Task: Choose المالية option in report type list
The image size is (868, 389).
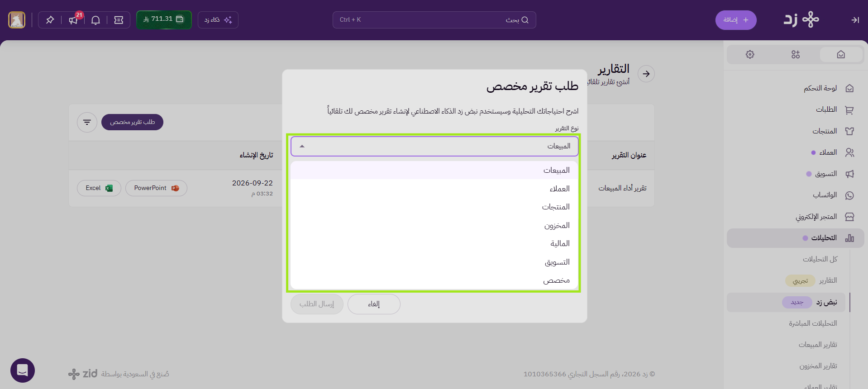Action: (434, 243)
